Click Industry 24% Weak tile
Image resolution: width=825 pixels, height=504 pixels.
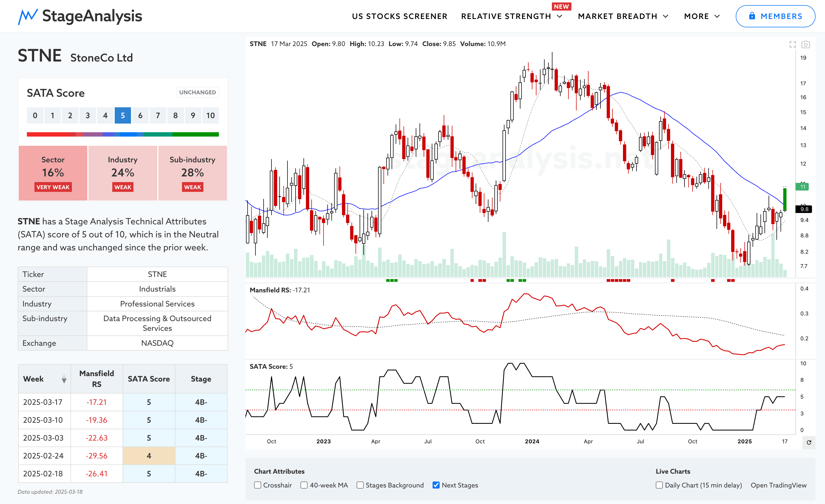click(123, 173)
